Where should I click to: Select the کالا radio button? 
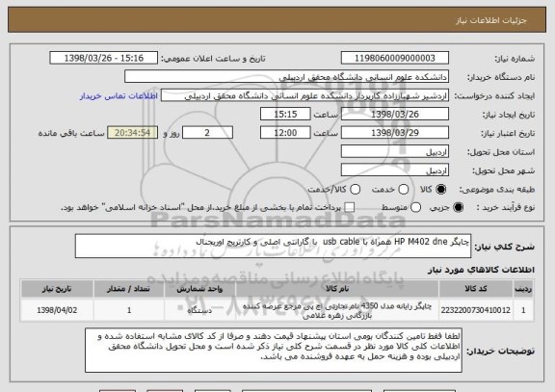440,190
